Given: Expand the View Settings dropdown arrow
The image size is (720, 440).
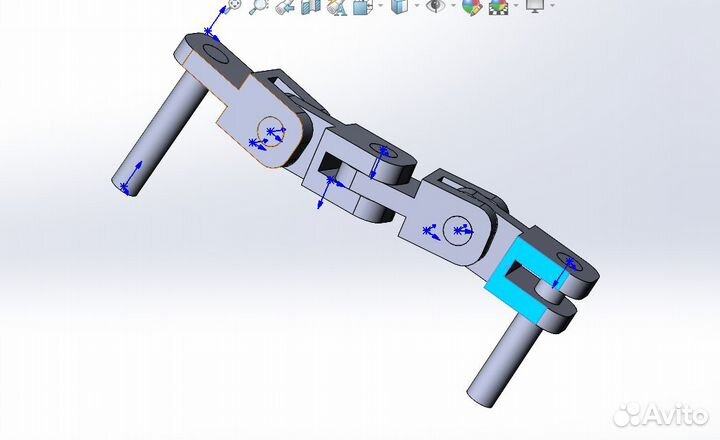Looking at the screenshot, I should coord(553,7).
